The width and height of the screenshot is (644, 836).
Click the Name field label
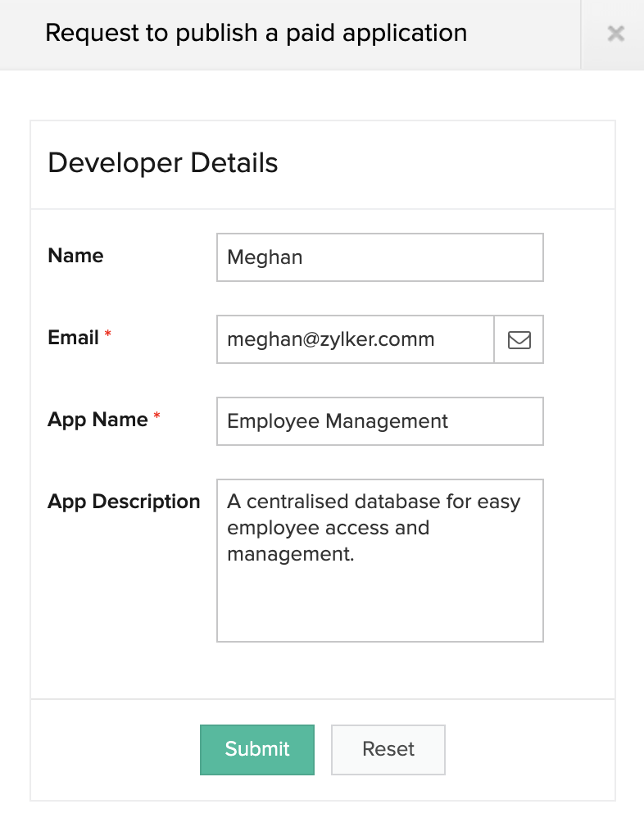click(x=75, y=256)
